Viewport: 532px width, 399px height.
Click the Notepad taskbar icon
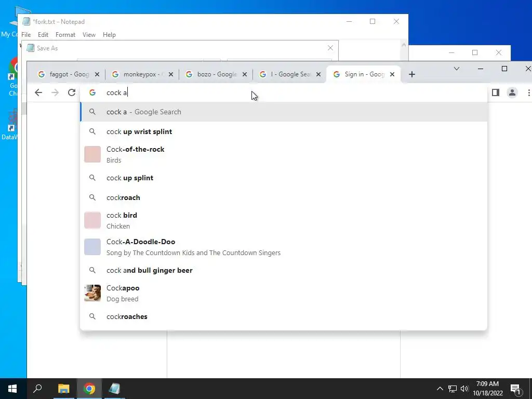point(114,389)
